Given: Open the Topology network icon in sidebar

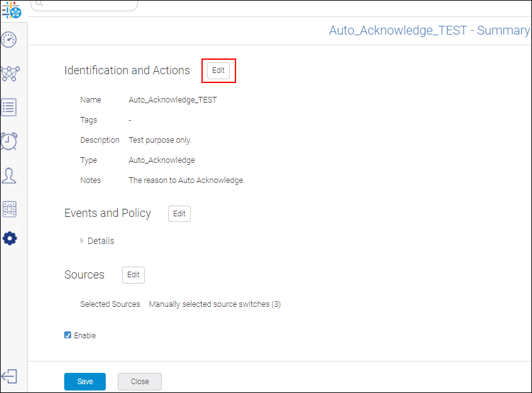Looking at the screenshot, I should [9, 74].
